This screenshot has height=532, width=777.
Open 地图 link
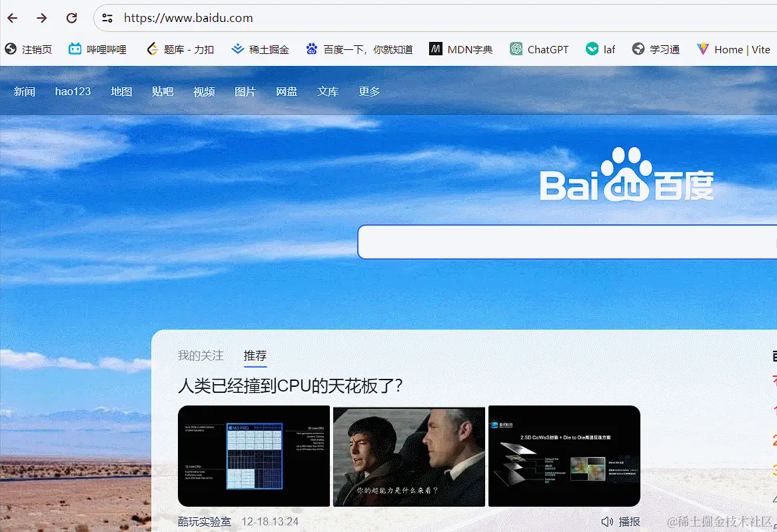121,91
